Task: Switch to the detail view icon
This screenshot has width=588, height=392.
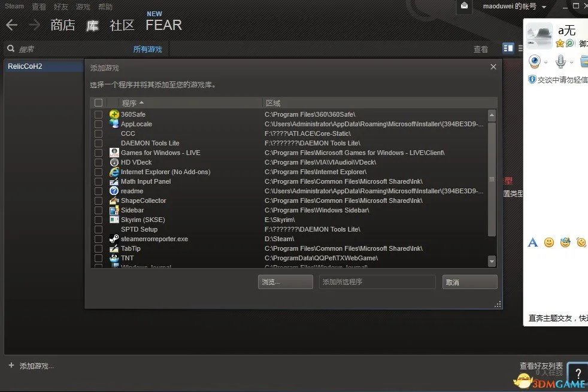Action: point(508,48)
